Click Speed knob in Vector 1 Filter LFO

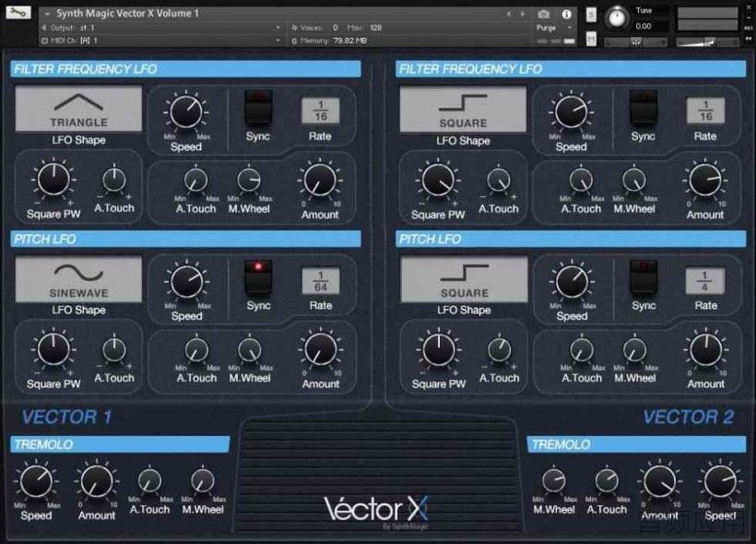[186, 112]
